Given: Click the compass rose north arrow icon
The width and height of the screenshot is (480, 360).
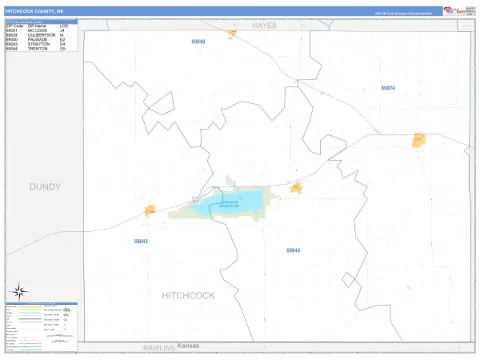Looking at the screenshot, I should pos(19,291).
